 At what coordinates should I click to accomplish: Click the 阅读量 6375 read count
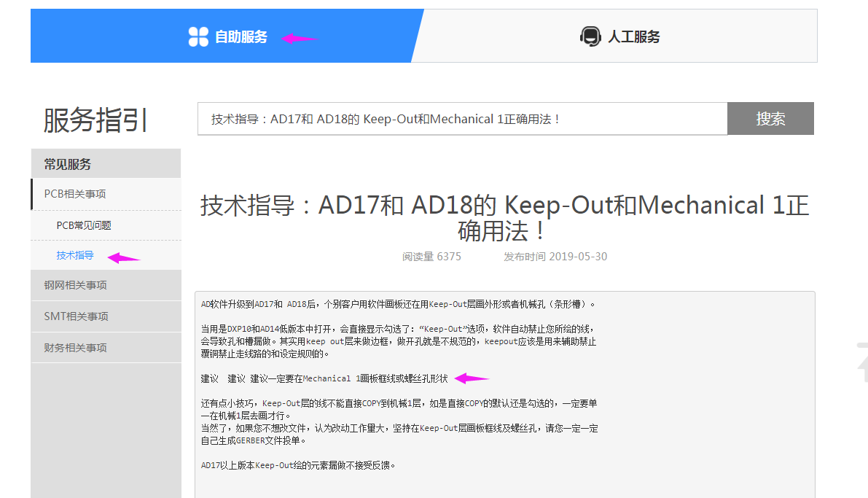(x=431, y=257)
